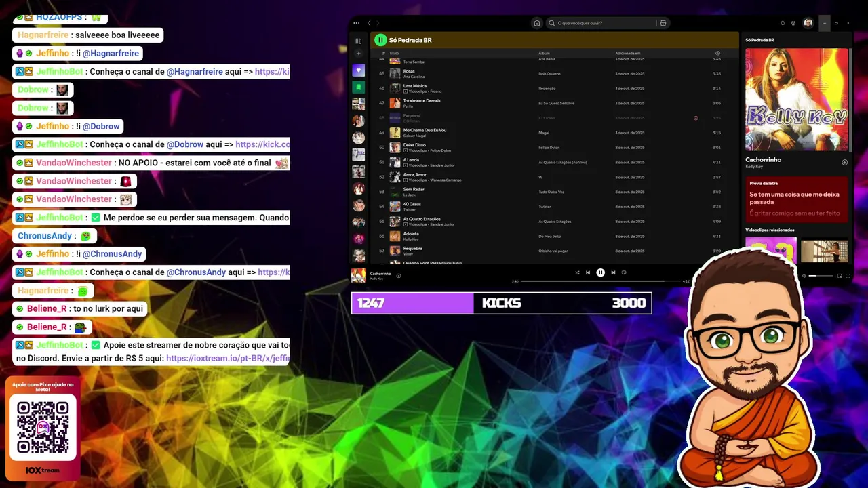Skip to the next track
Screen dimensions: 868x488
tap(613, 272)
